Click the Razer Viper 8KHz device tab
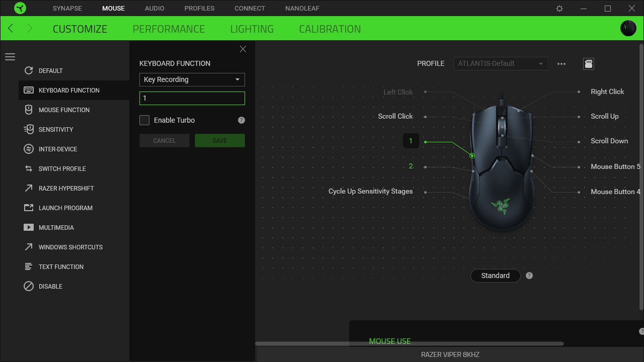This screenshot has width=644, height=362. point(450,354)
